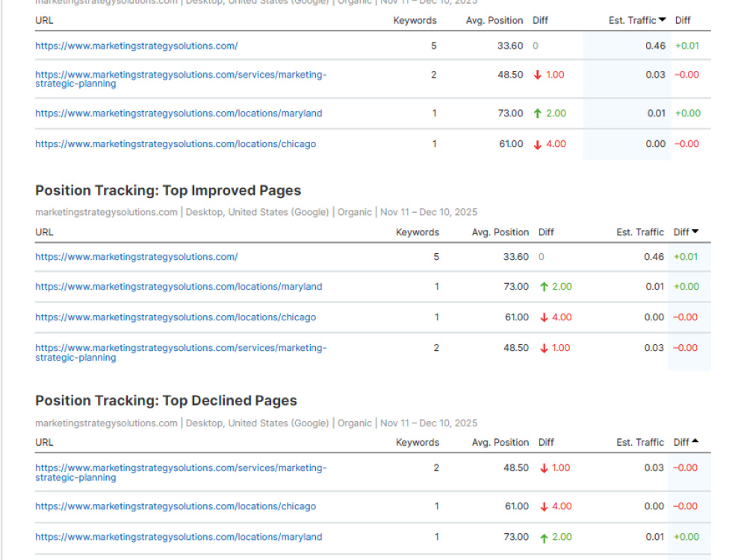Click red down arrow in Top Improved strategic-planning row
Viewport: 747px width, 560px height.
(x=544, y=348)
